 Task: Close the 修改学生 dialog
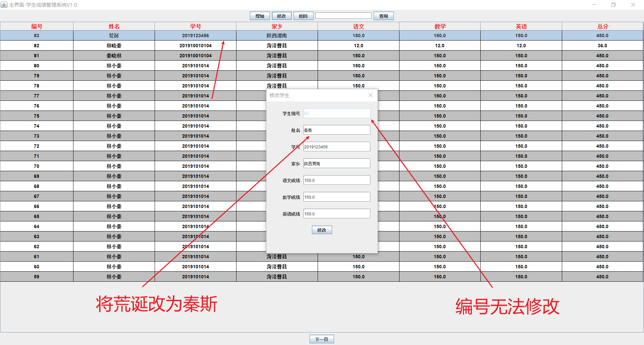370,95
